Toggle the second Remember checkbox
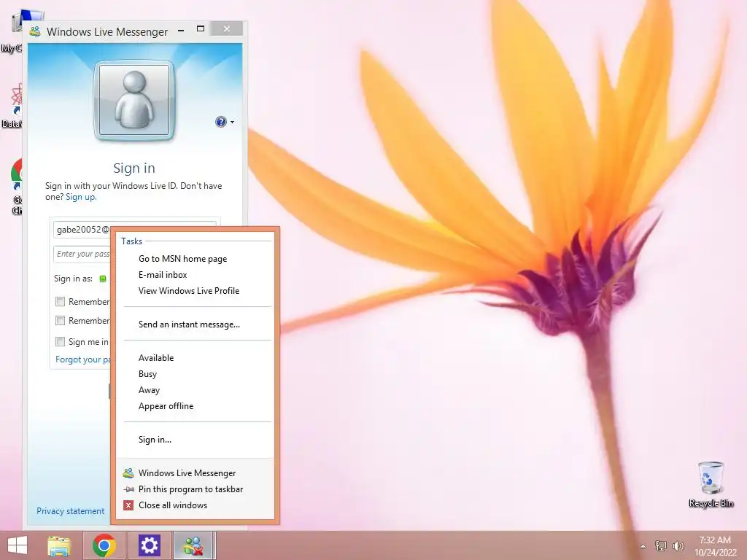This screenshot has width=747, height=560. (x=60, y=321)
